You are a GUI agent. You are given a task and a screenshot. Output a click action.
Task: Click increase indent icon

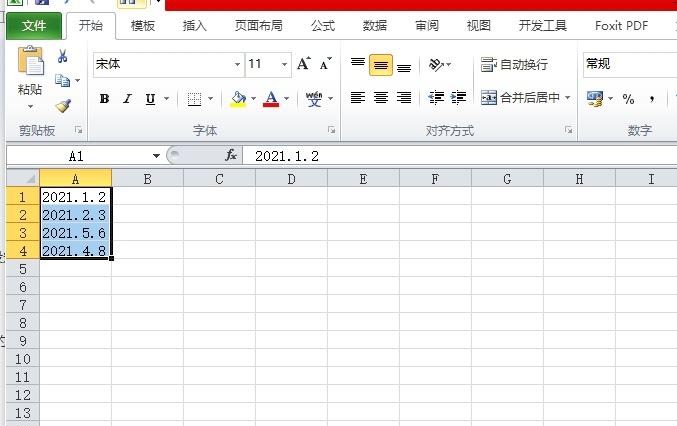458,98
